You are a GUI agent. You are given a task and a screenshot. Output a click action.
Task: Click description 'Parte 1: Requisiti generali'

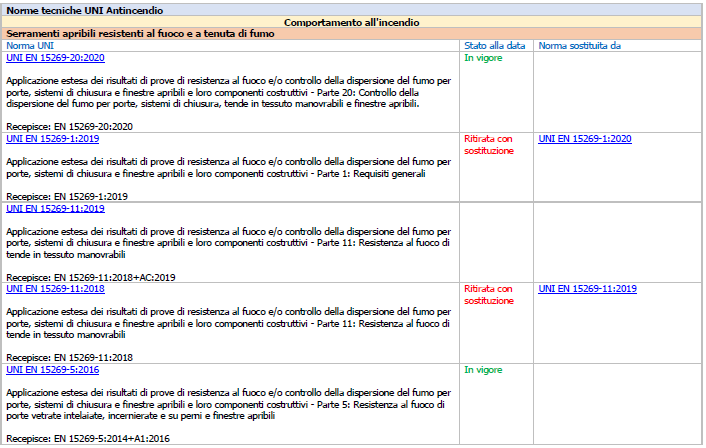pyautogui.click(x=229, y=167)
